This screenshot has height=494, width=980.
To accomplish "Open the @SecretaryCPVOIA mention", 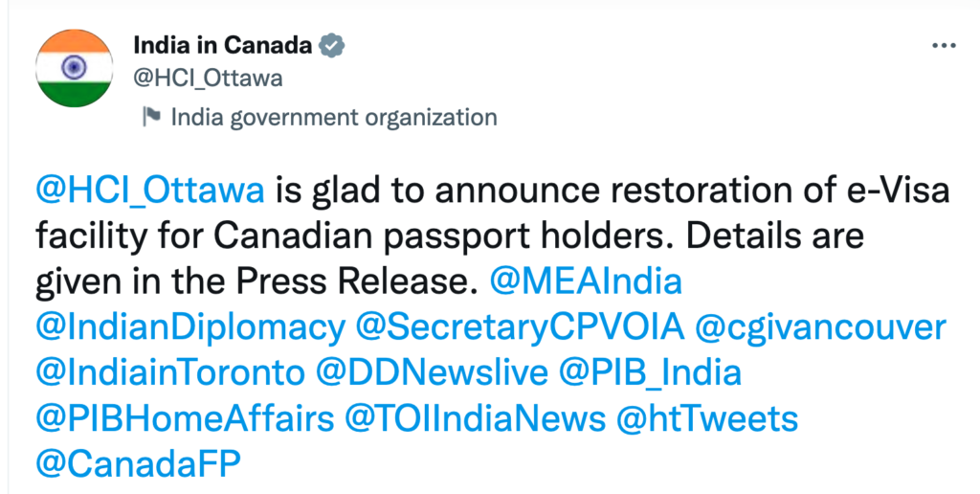I will click(520, 327).
